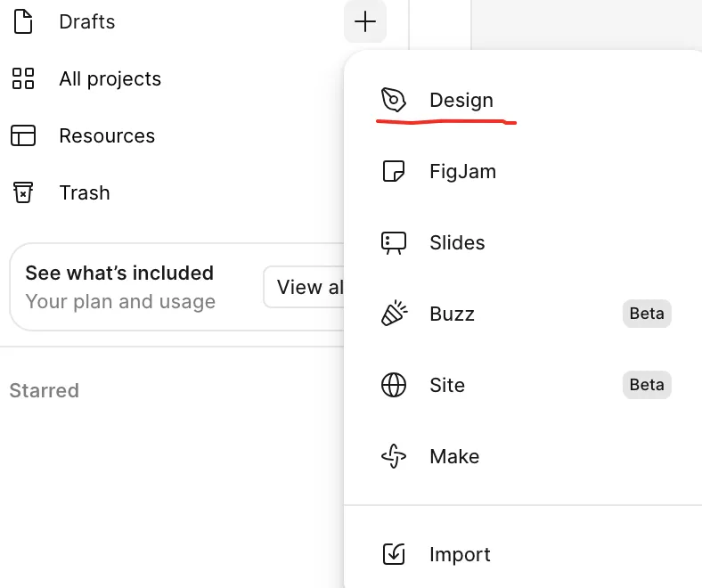The image size is (702, 588).
Task: Click the Buzz party popper icon
Action: tap(393, 314)
